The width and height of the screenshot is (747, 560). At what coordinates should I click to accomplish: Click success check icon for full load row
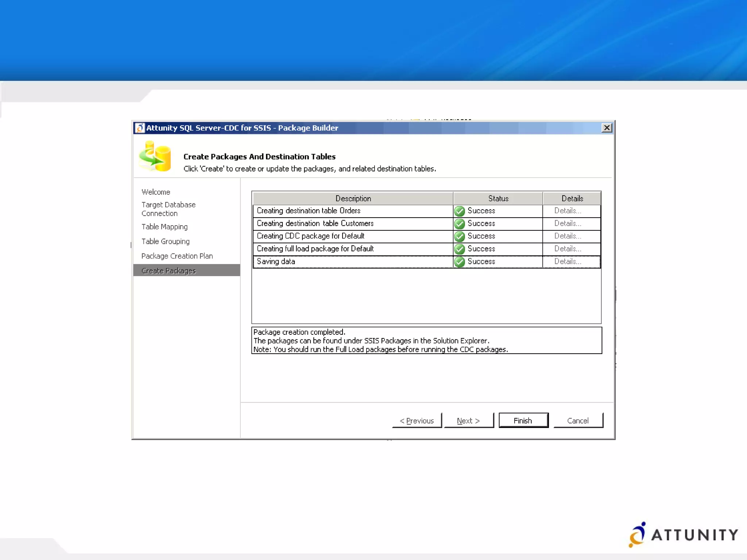pyautogui.click(x=460, y=249)
